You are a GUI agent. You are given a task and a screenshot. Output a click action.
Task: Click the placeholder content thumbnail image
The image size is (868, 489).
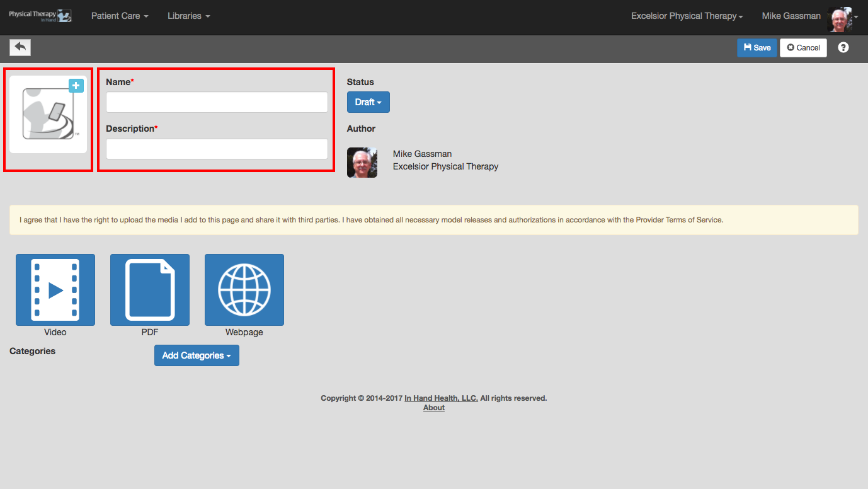[x=48, y=114]
